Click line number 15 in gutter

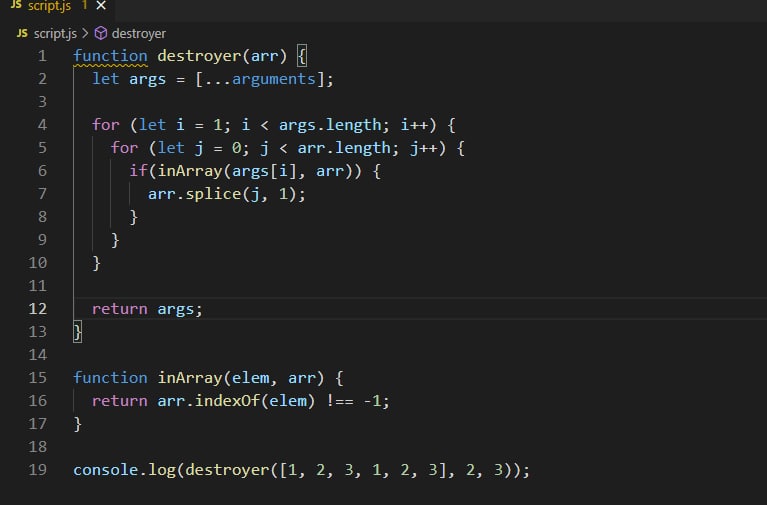coord(38,378)
